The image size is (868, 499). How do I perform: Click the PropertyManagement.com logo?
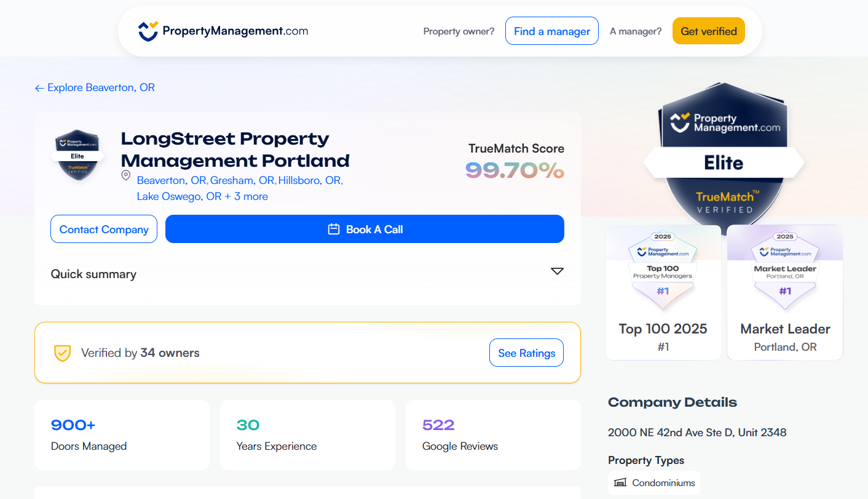pos(223,30)
